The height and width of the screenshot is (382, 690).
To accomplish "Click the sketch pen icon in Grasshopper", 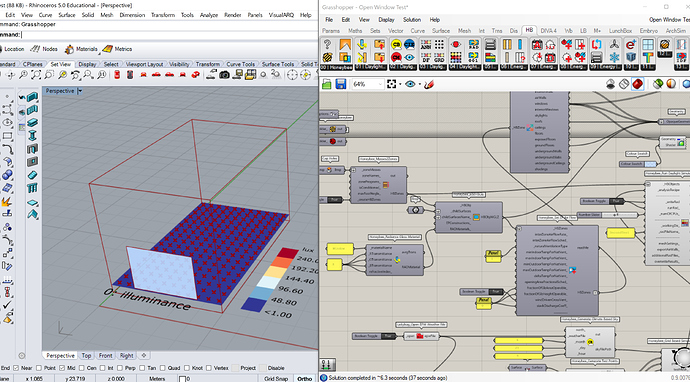I will tap(429, 84).
